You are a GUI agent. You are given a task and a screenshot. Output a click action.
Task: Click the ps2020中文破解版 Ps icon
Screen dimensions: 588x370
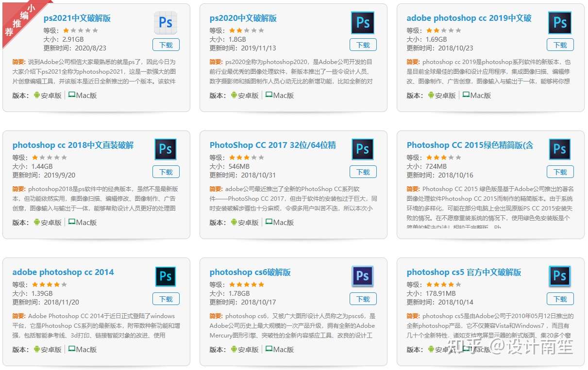pos(363,22)
